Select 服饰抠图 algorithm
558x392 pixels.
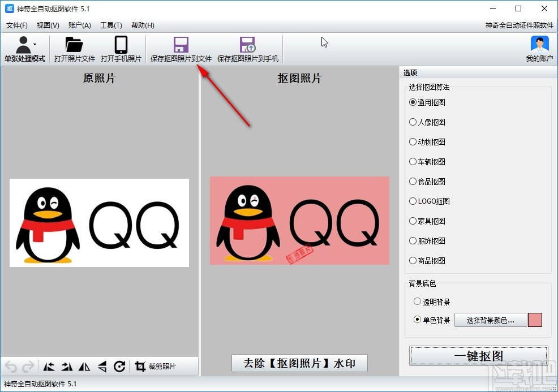(x=427, y=241)
